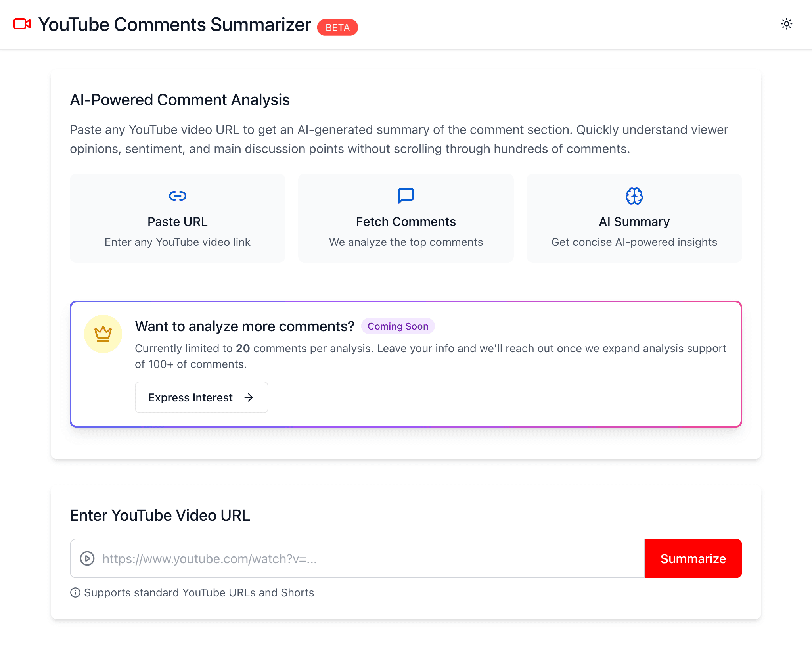Select the AI Summary info card
812x648 pixels.
[x=634, y=218]
